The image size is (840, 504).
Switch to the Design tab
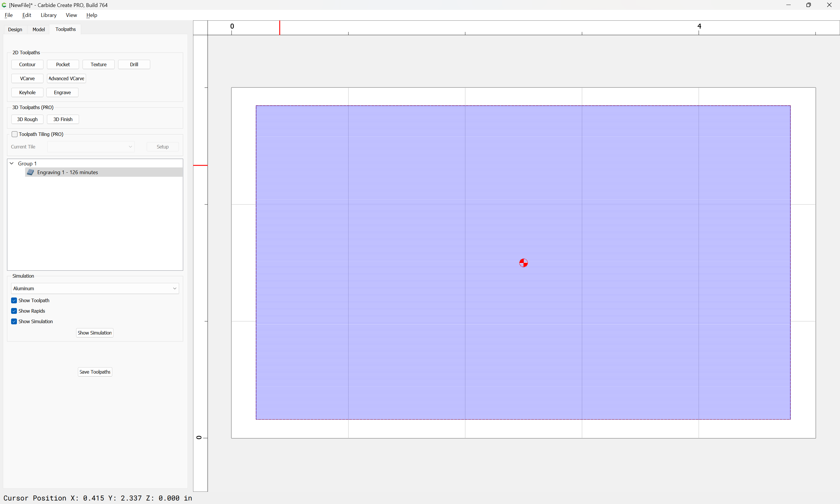click(15, 29)
